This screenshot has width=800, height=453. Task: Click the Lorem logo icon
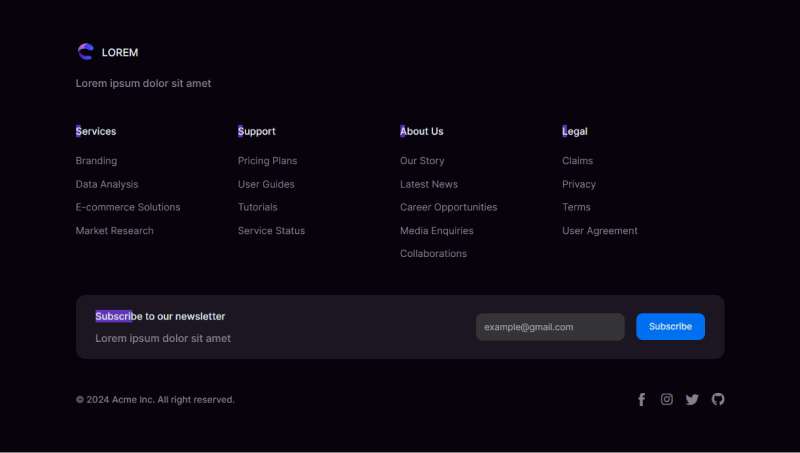[85, 52]
